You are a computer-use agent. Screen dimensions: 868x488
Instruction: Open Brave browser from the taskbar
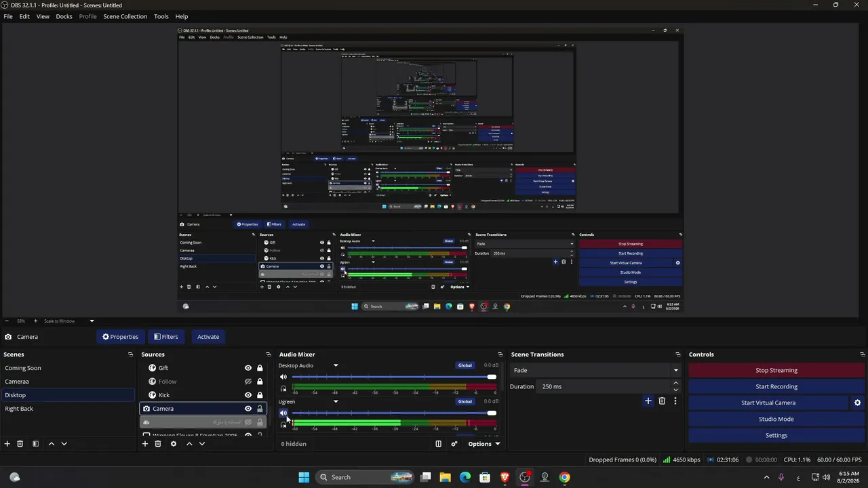pos(505,477)
